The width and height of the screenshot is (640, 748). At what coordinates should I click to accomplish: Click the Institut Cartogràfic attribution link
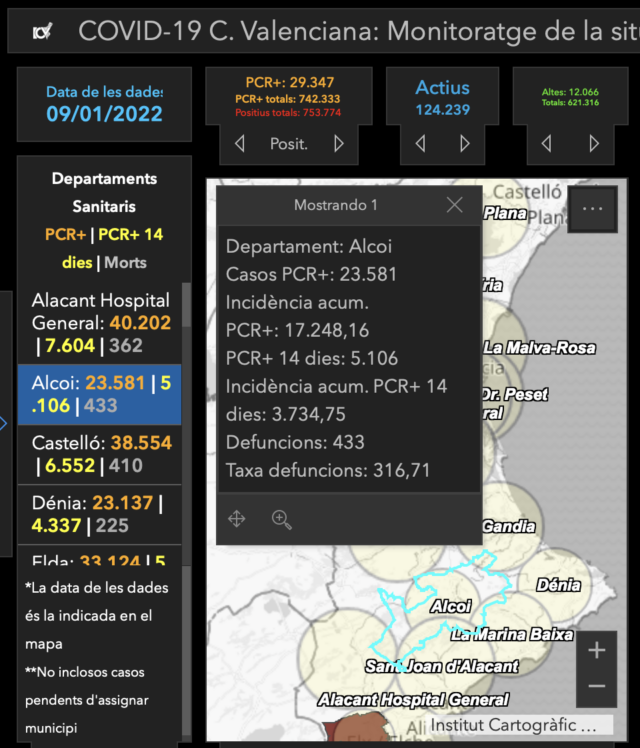point(513,725)
